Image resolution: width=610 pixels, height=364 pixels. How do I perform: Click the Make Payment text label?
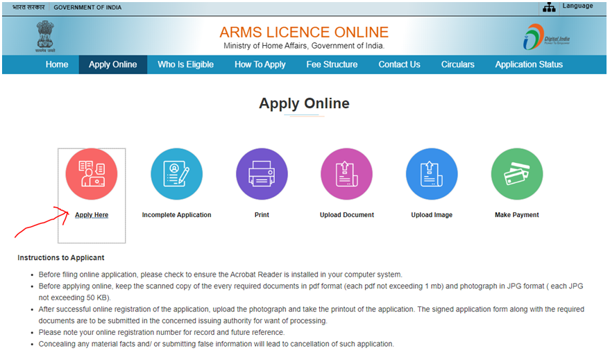pos(516,215)
